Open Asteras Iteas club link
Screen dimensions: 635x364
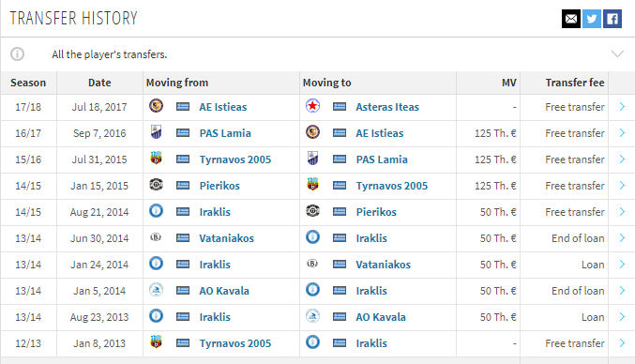click(x=387, y=107)
